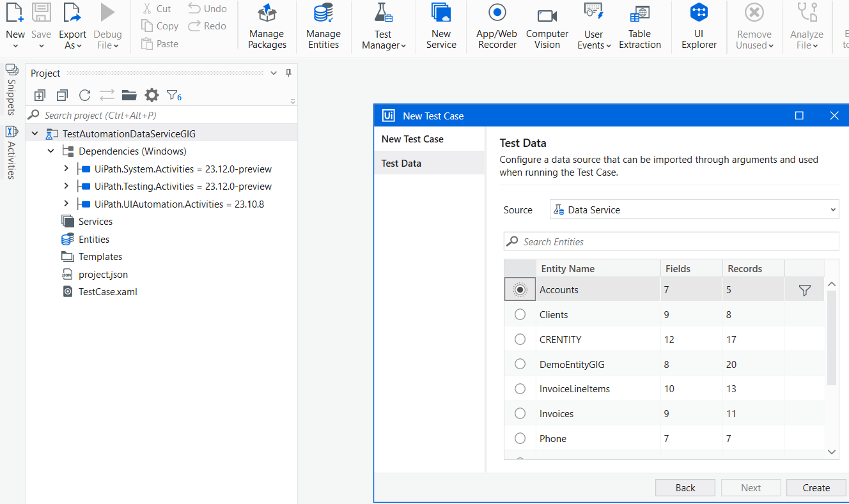Open Project Settings gear icon

pos(152,95)
